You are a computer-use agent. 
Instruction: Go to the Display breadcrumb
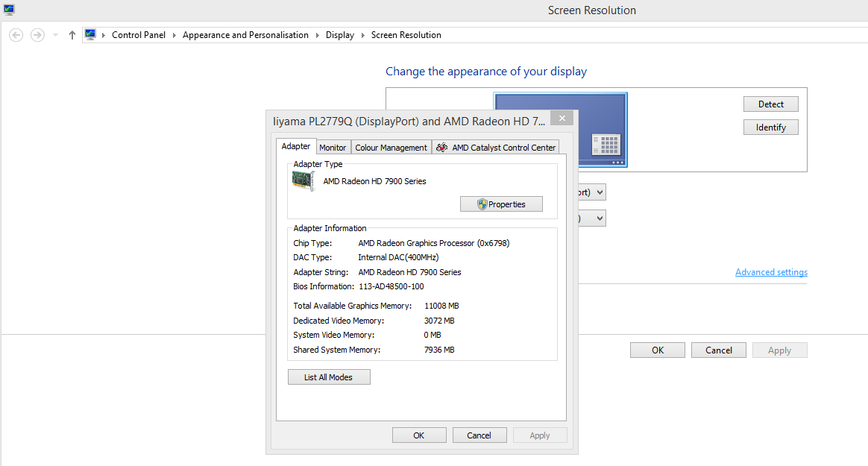tap(340, 35)
